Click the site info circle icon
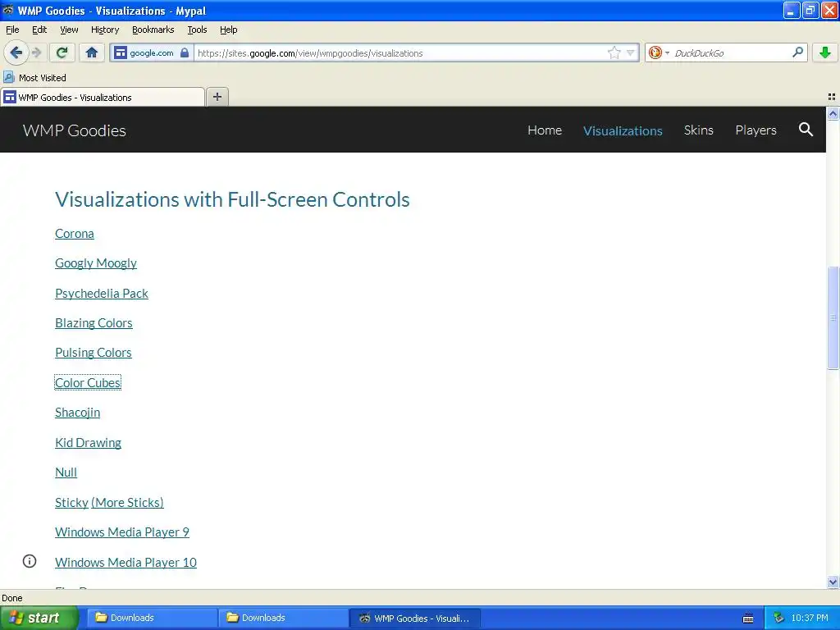This screenshot has width=840, height=630. pos(30,561)
